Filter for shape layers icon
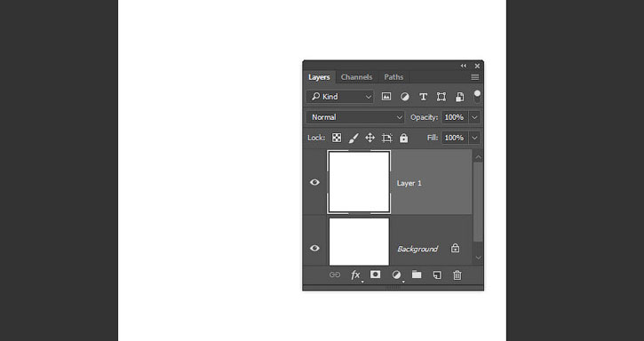This screenshot has height=341, width=644. [x=441, y=97]
